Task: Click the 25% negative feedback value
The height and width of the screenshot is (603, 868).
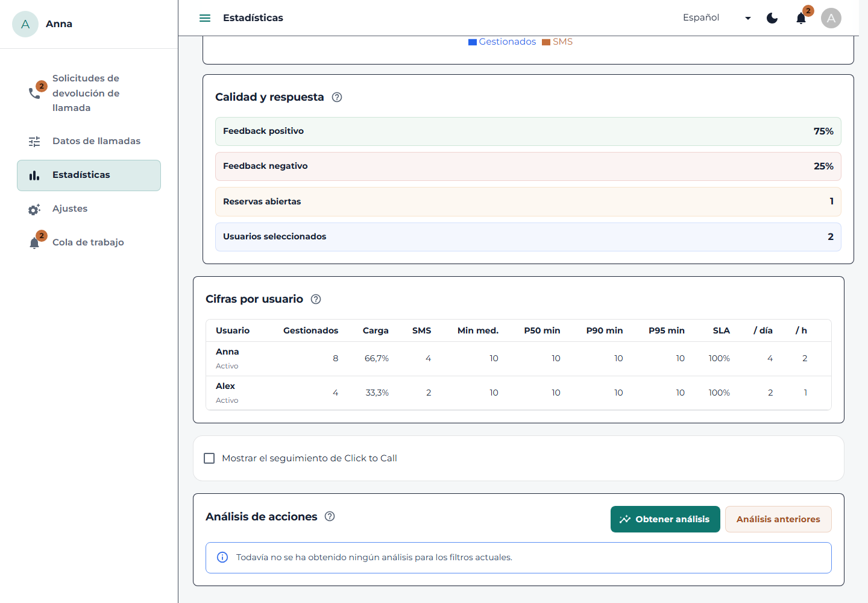Action: pyautogui.click(x=823, y=166)
